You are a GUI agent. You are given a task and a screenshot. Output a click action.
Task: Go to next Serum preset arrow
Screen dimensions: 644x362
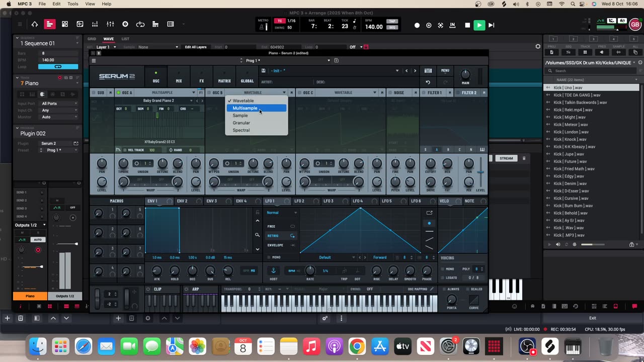click(415, 70)
